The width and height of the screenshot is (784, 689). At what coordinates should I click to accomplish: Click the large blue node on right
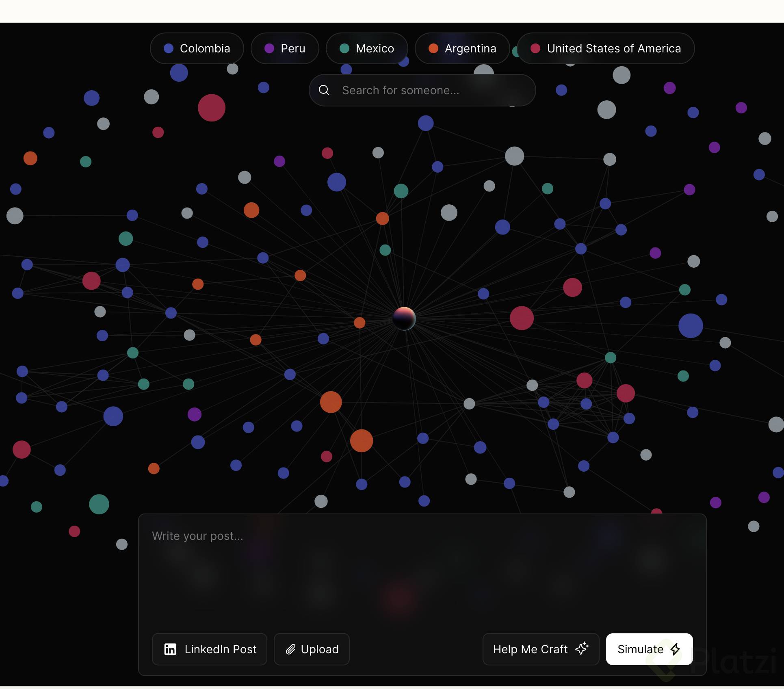coord(691,326)
